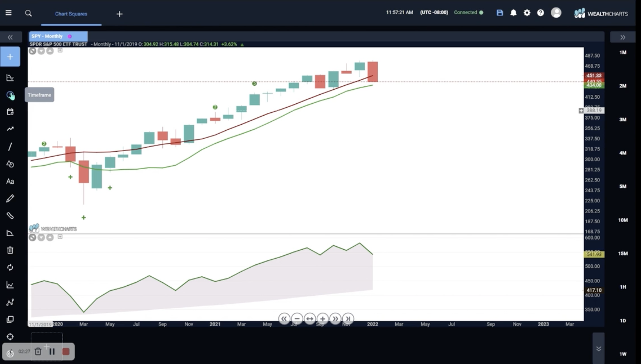The image size is (641, 364).
Task: Zoom in chart with plus button
Action: tap(323, 319)
